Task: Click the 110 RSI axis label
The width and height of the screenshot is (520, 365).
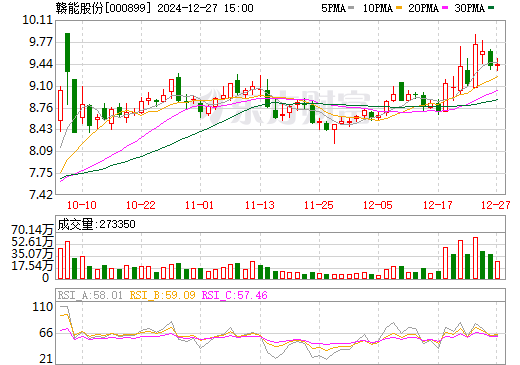Action: (x=43, y=307)
